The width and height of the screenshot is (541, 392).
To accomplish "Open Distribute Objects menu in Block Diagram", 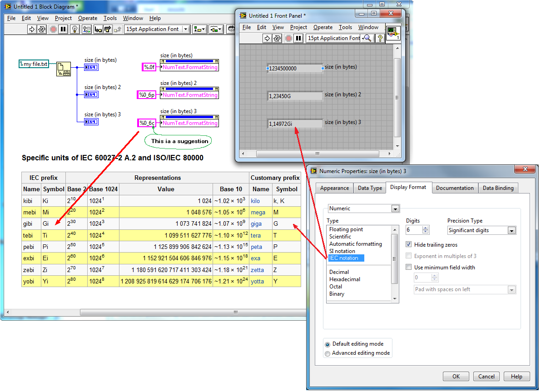I will click(216, 30).
